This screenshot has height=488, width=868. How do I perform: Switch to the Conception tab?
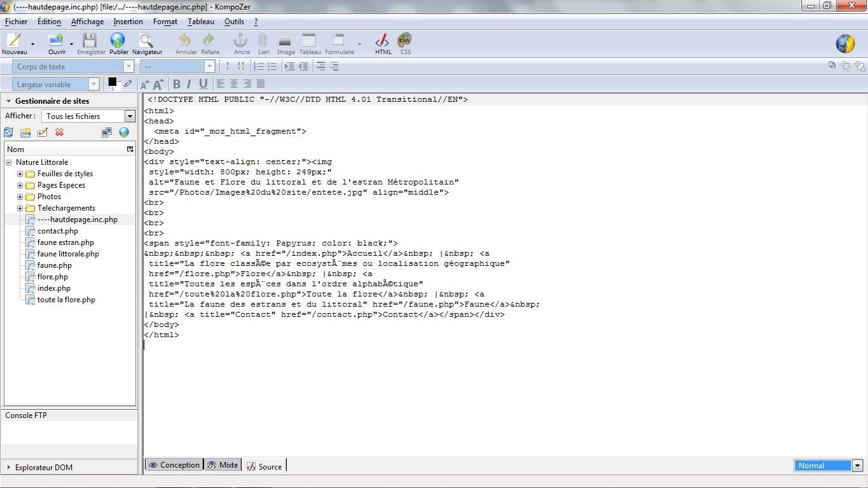(174, 465)
